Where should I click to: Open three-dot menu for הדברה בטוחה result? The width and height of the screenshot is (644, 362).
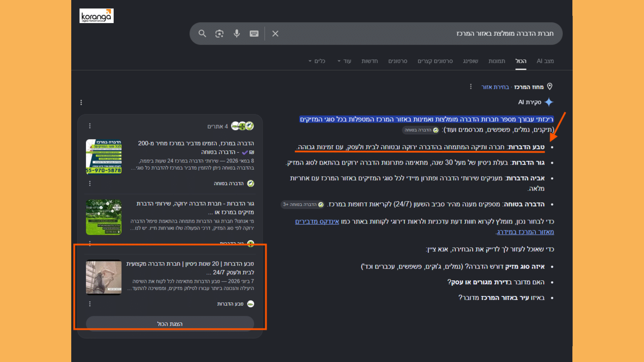(x=90, y=184)
